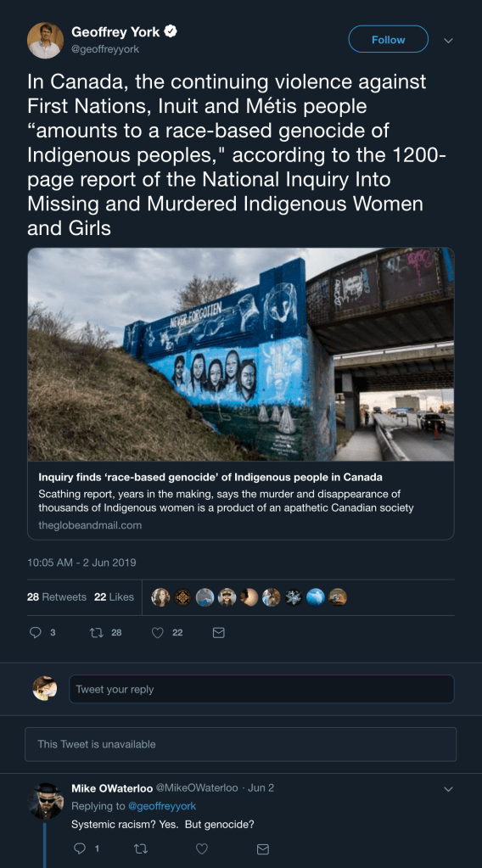482x868 pixels.
Task: View the 28 Retweets list
Action: click(x=57, y=596)
